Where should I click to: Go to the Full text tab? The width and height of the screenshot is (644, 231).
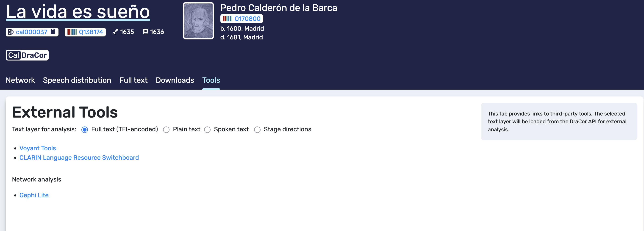point(133,80)
